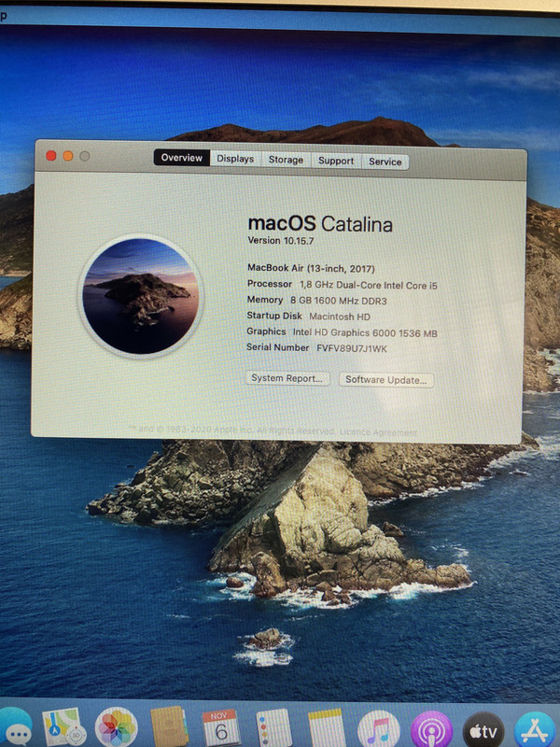This screenshot has height=747, width=560.
Task: Open Notes from the Dock
Action: click(x=326, y=728)
